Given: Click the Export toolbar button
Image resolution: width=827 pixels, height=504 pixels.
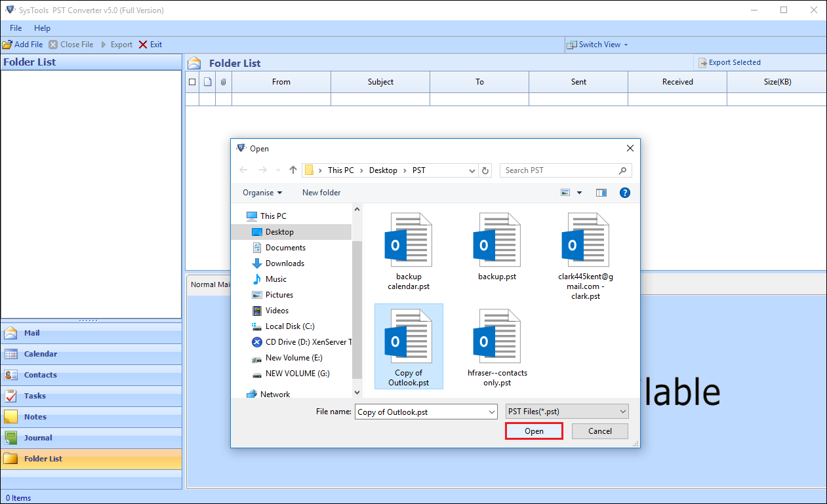Looking at the screenshot, I should point(116,45).
